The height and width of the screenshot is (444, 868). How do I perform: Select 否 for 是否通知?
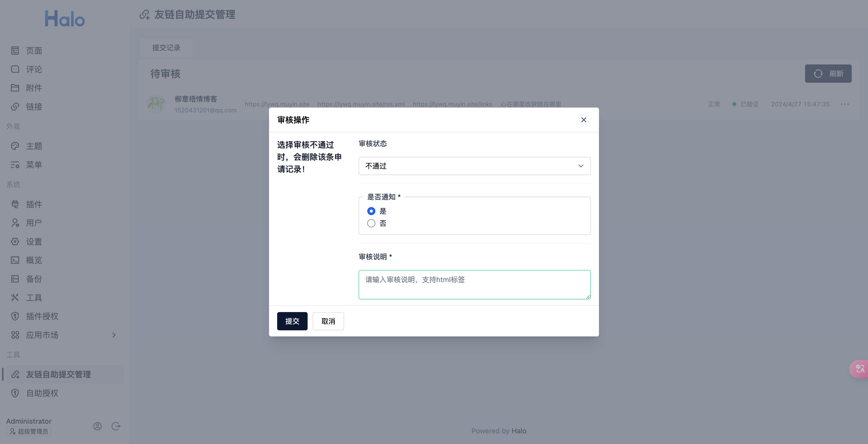pos(371,223)
